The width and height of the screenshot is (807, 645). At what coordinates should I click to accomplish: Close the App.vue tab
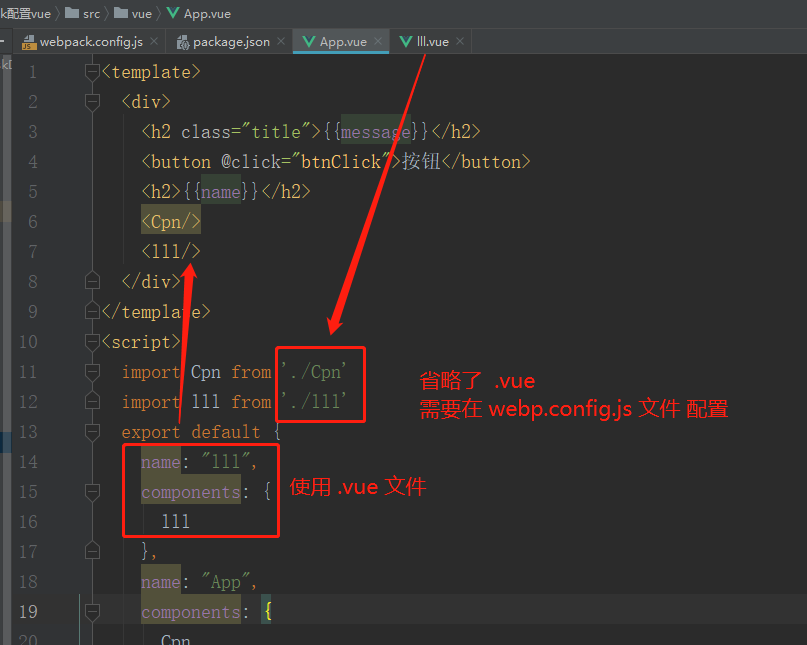click(378, 41)
